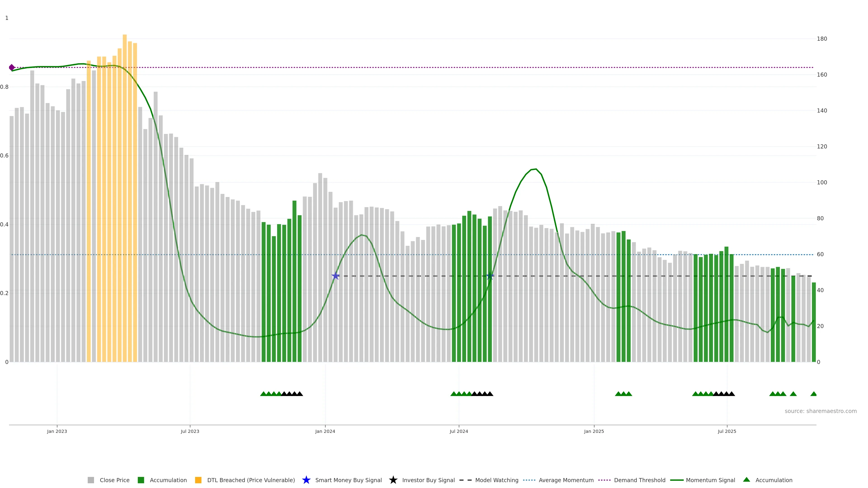
Task: Click the Smart Money star near Aug 2024
Action: click(x=490, y=276)
